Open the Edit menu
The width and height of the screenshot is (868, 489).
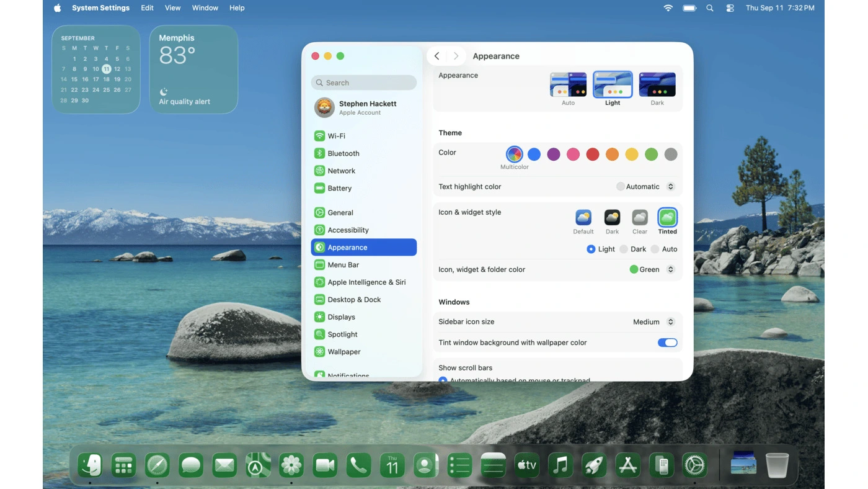pos(147,8)
